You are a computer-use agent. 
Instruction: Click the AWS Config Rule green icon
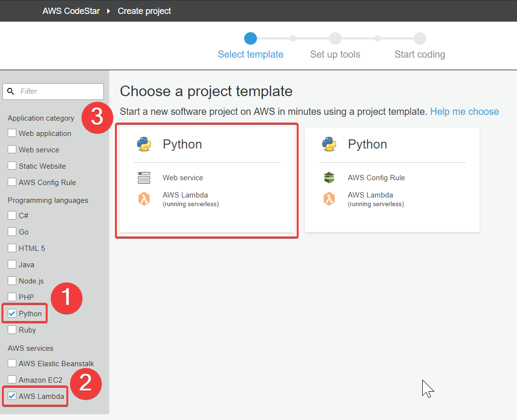point(329,178)
